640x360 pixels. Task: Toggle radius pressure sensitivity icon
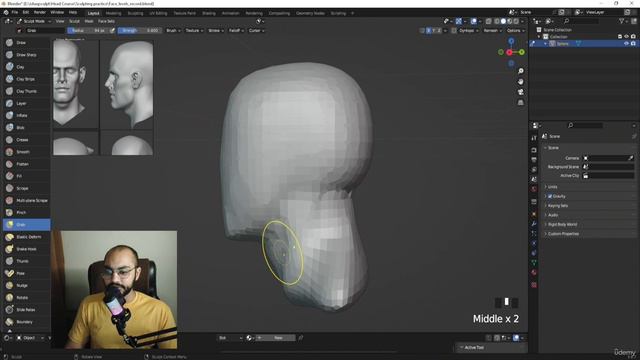tap(112, 31)
